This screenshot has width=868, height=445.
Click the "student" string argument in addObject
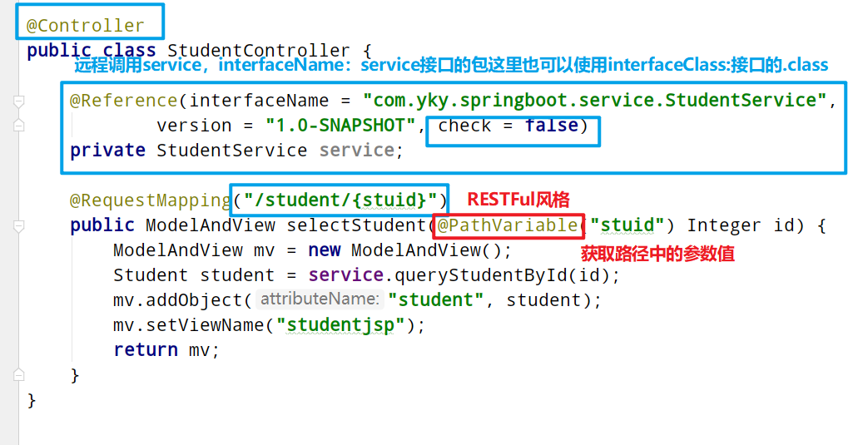click(436, 300)
